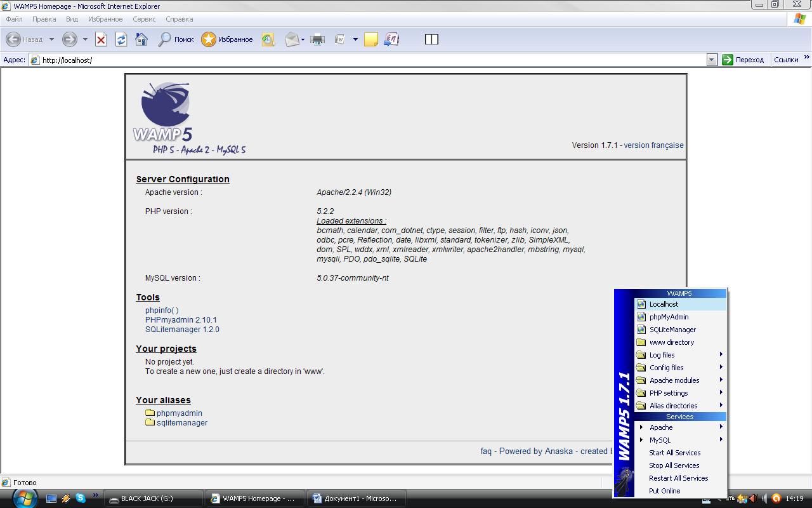This screenshot has width=812, height=508.
Task: Edit page with Word document icon
Action: pos(340,39)
